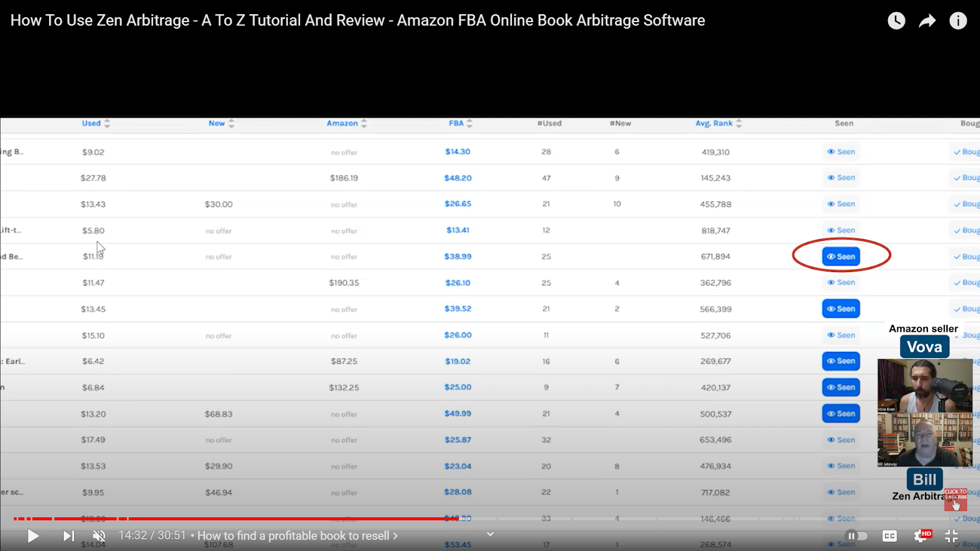This screenshot has width=980, height=551.
Task: Mark the 671,894 rank row as Bought
Action: (x=967, y=257)
